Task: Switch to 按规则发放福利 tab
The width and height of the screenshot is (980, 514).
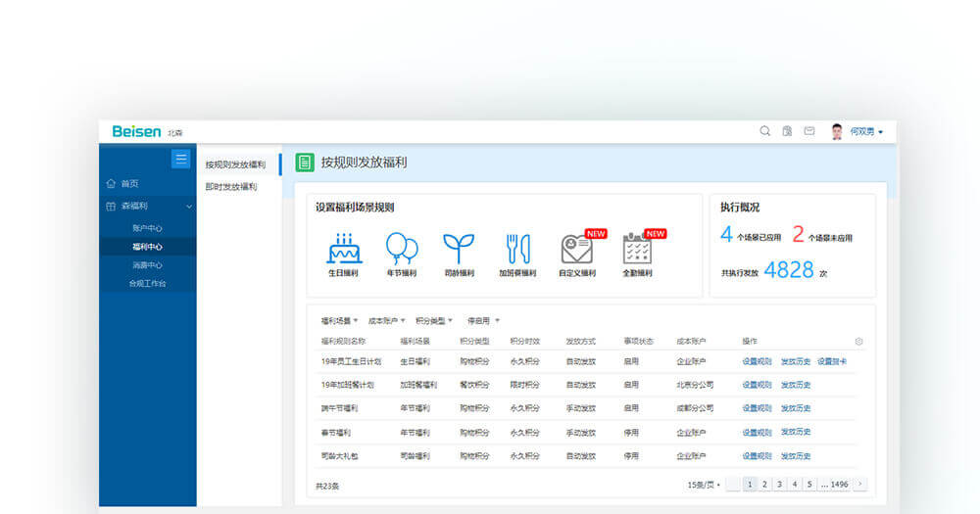Action: pos(235,164)
